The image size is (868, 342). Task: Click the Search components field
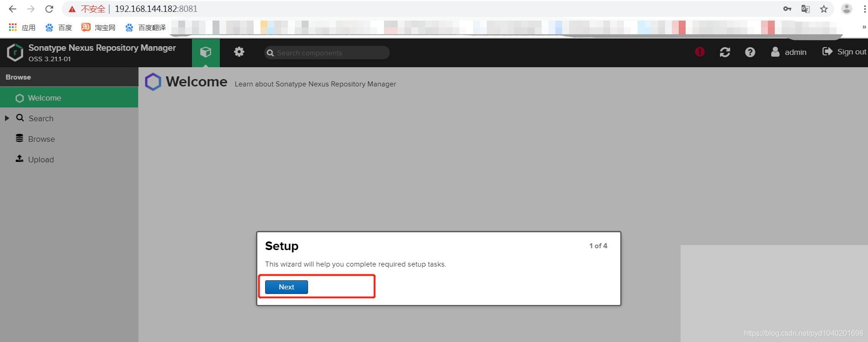[x=327, y=53]
